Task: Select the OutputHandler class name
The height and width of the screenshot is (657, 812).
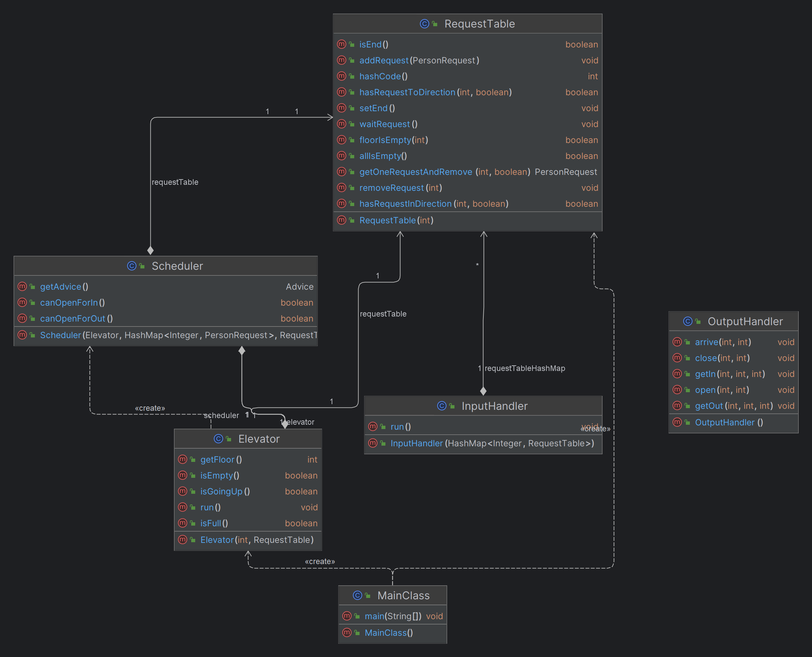Action: click(x=745, y=321)
